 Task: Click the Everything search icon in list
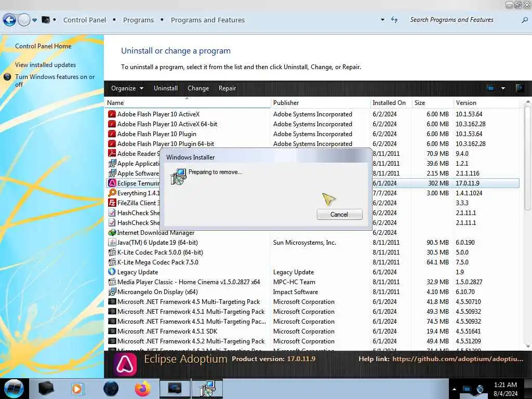coord(112,193)
